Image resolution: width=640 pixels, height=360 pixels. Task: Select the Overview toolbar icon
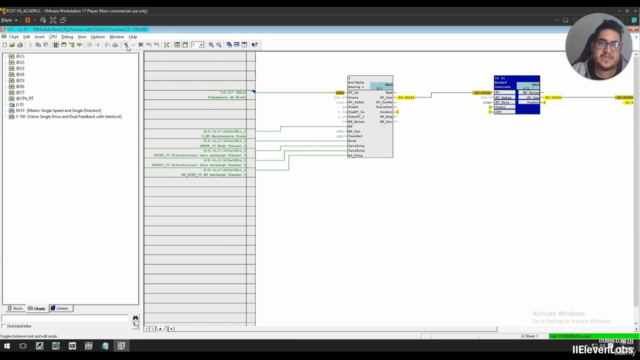pos(177,45)
